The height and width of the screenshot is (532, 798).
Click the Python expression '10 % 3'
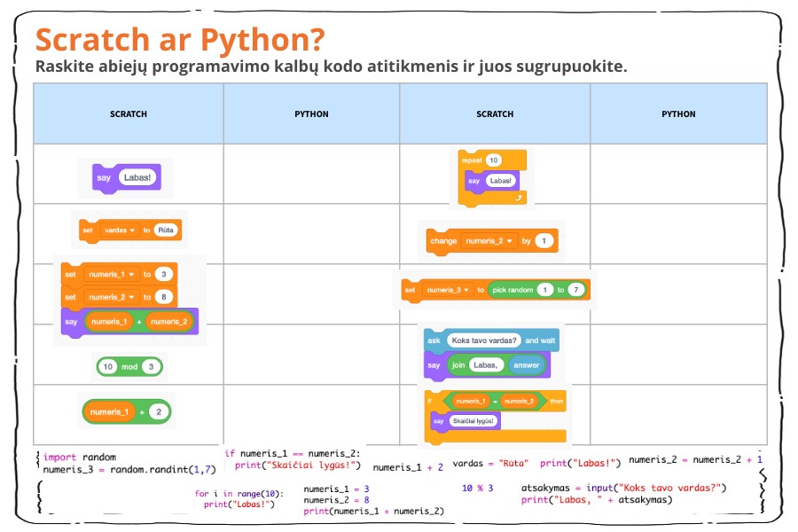point(477,489)
